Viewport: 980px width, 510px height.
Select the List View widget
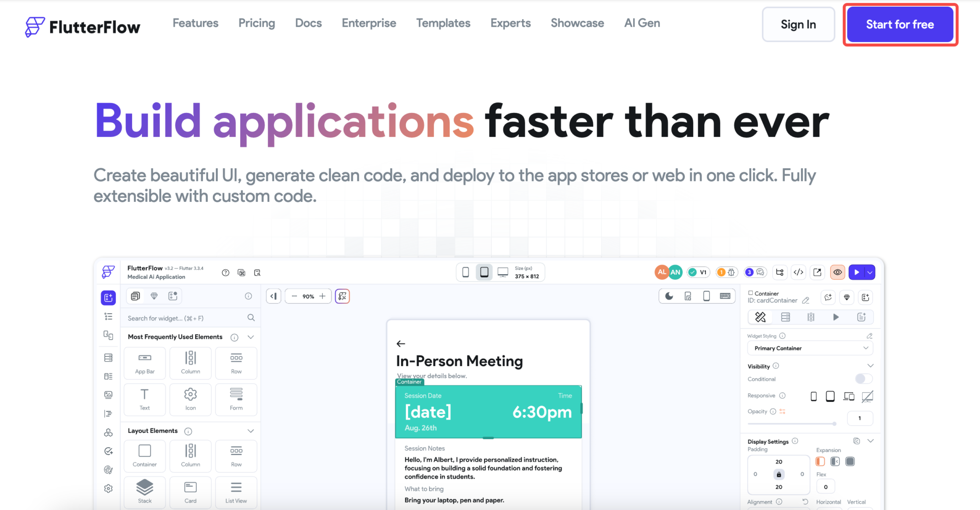tap(236, 492)
